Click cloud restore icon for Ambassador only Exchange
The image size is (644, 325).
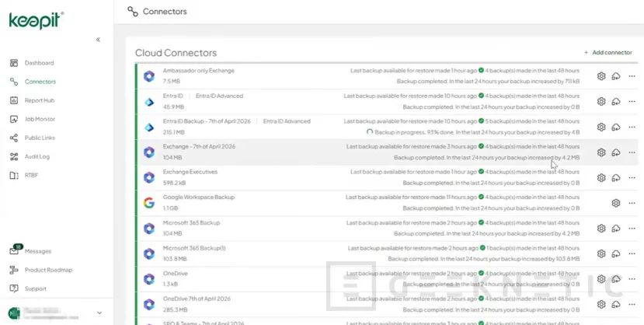[x=616, y=76]
